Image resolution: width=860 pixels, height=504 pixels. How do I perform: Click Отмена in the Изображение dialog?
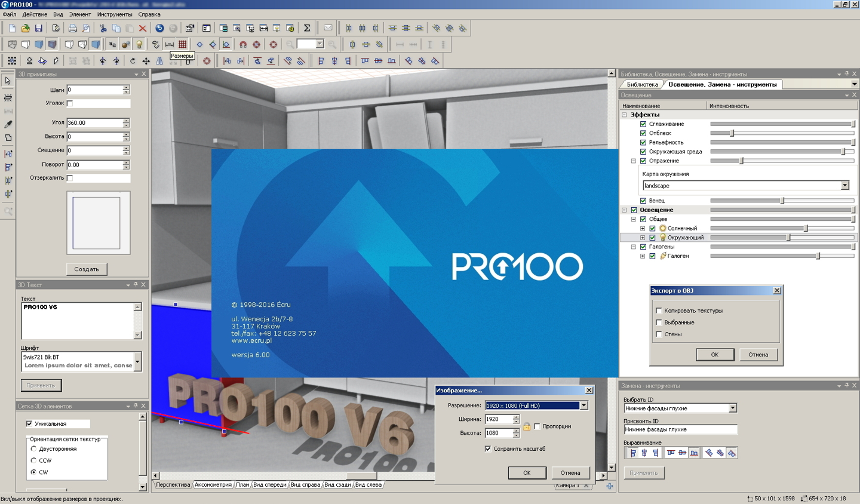point(570,473)
